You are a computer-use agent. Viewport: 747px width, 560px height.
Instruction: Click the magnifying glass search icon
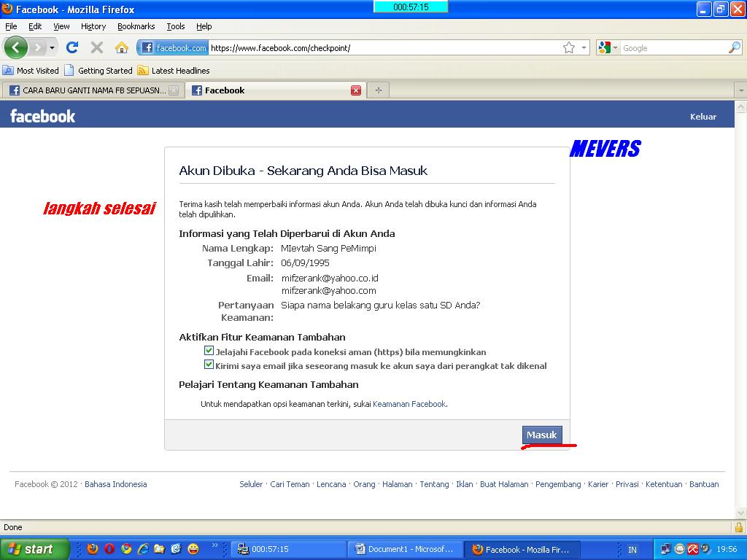coord(735,47)
